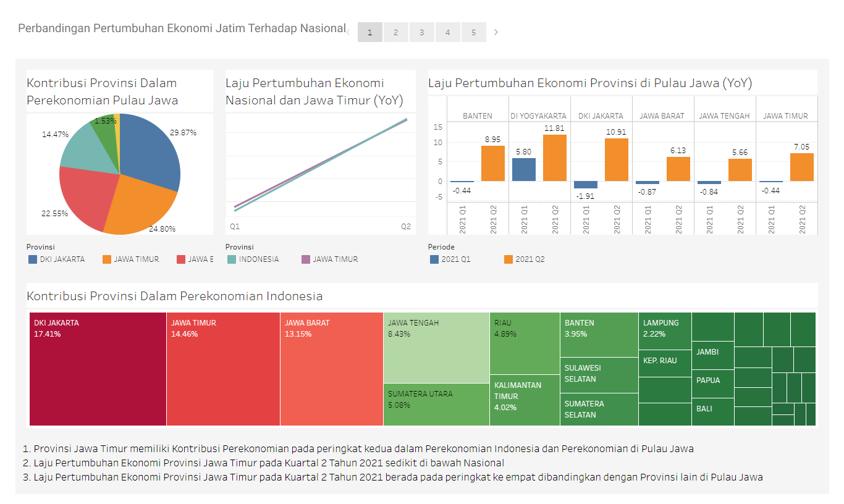
Task: Click the 2021 Q1 blue legend swatch
Action: 434,259
